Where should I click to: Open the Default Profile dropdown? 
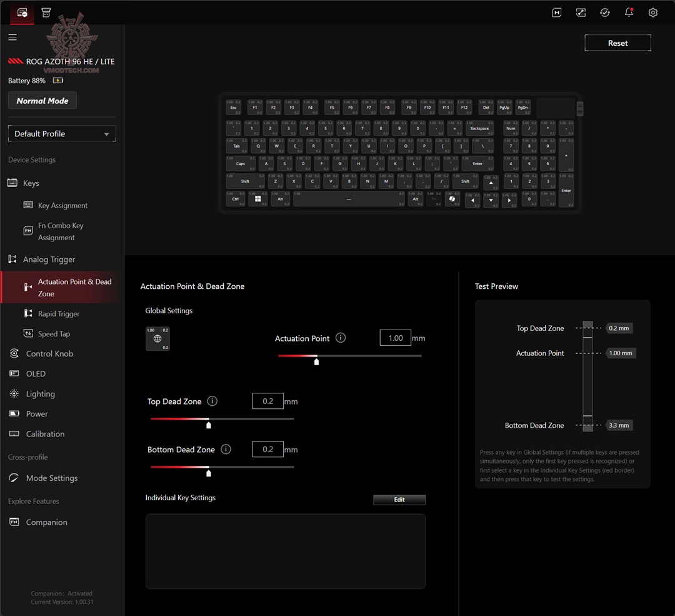62,134
